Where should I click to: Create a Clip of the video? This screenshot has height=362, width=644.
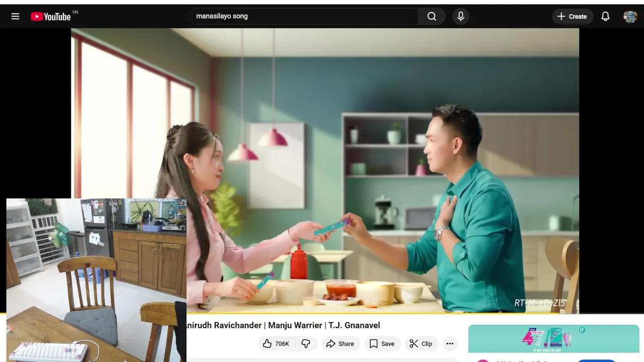tap(421, 344)
